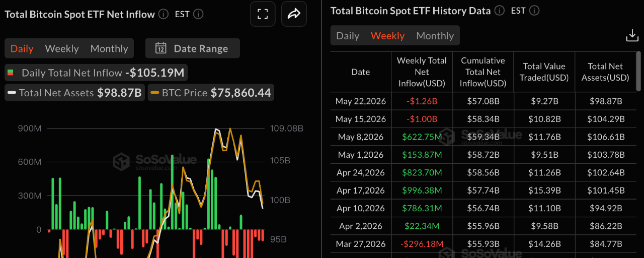
Task: Select the Apr 24,2026 date cell
Action: 361,173
